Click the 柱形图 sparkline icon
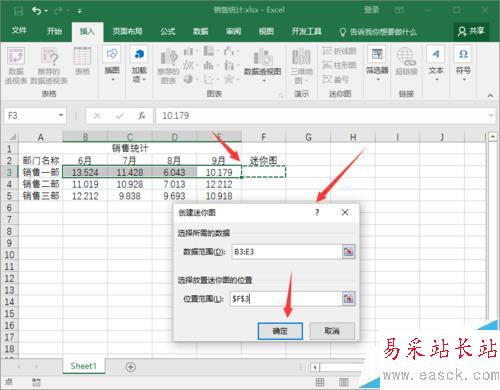Viewport: 500px width, 390px height. (339, 65)
